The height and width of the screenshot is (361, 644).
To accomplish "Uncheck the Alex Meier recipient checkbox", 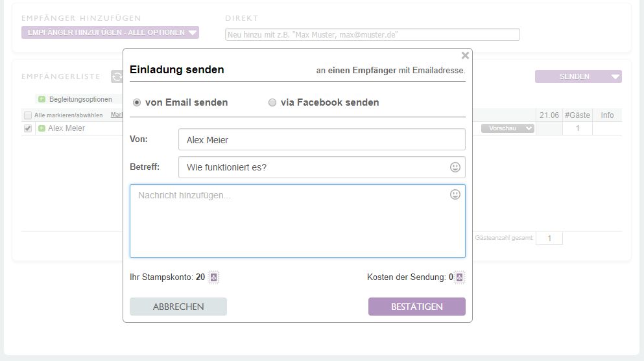I will (x=27, y=128).
